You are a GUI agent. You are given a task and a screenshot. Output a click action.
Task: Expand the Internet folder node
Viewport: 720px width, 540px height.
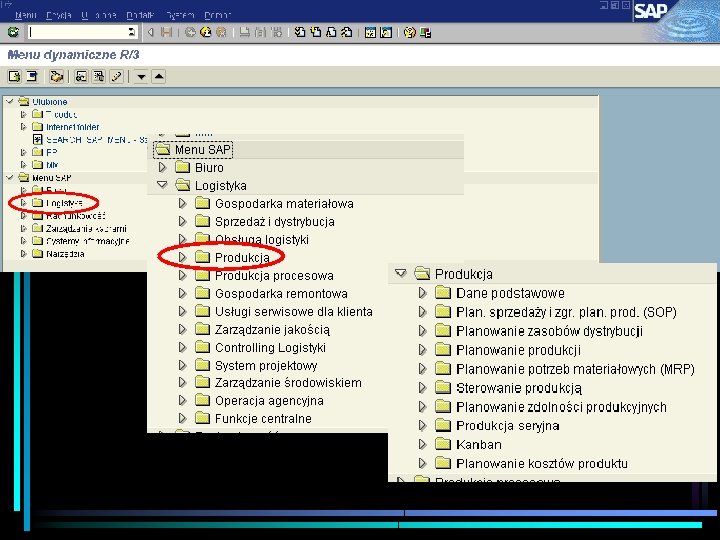click(x=23, y=127)
